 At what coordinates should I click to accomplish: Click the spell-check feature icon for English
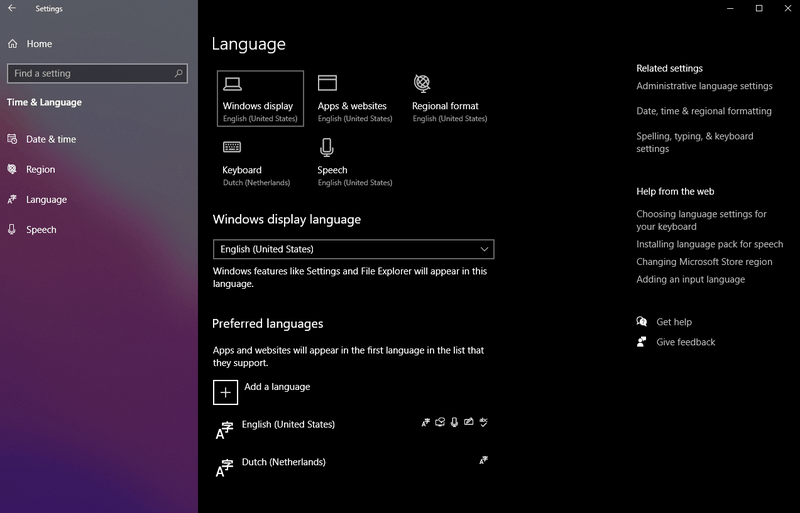[483, 422]
